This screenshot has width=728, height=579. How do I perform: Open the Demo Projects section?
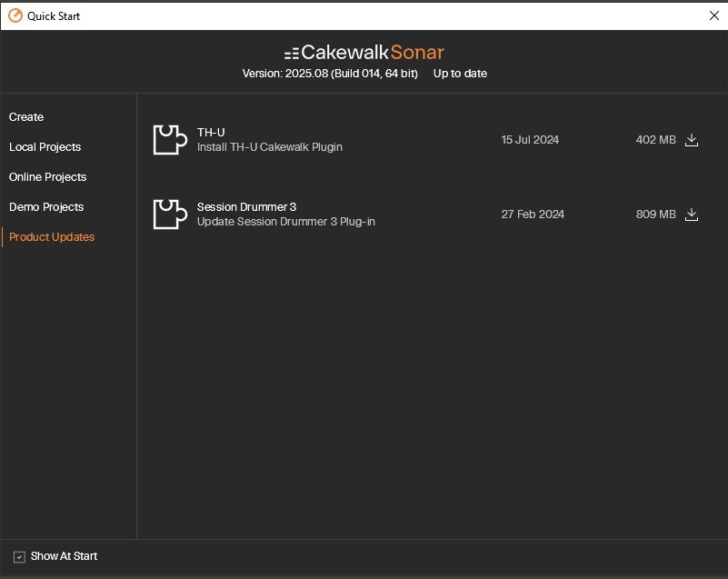point(46,207)
